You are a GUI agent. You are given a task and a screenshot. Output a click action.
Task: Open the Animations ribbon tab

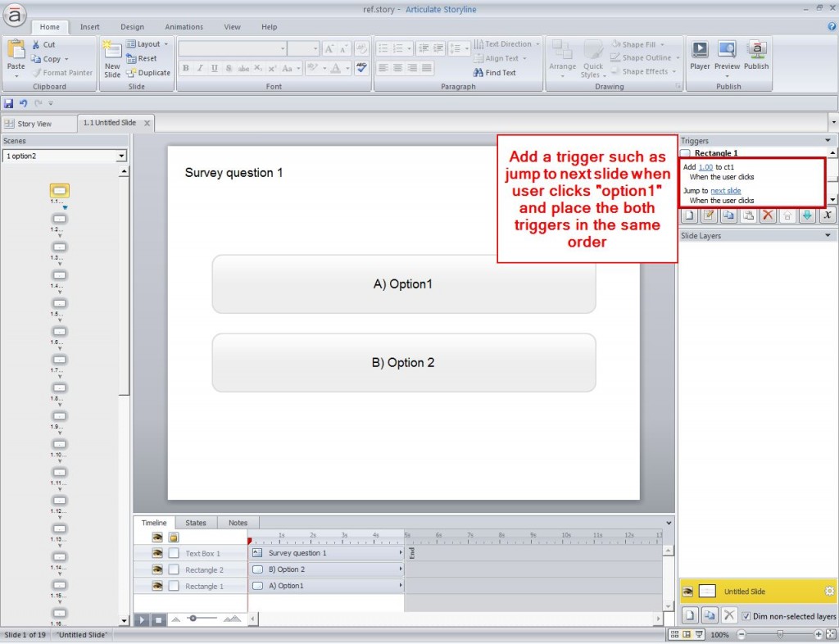pyautogui.click(x=184, y=27)
